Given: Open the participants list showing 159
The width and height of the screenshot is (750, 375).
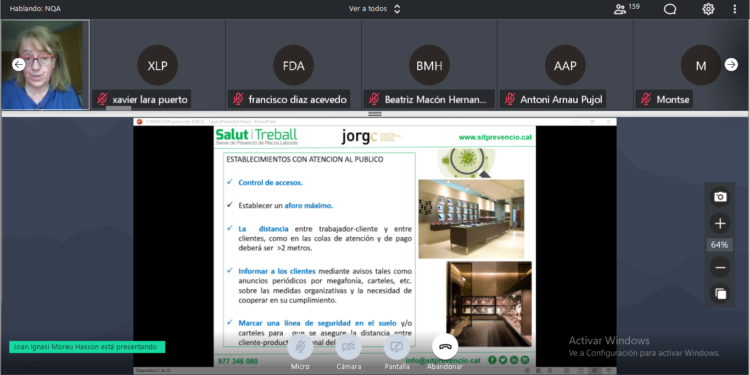Looking at the screenshot, I should coord(627,9).
